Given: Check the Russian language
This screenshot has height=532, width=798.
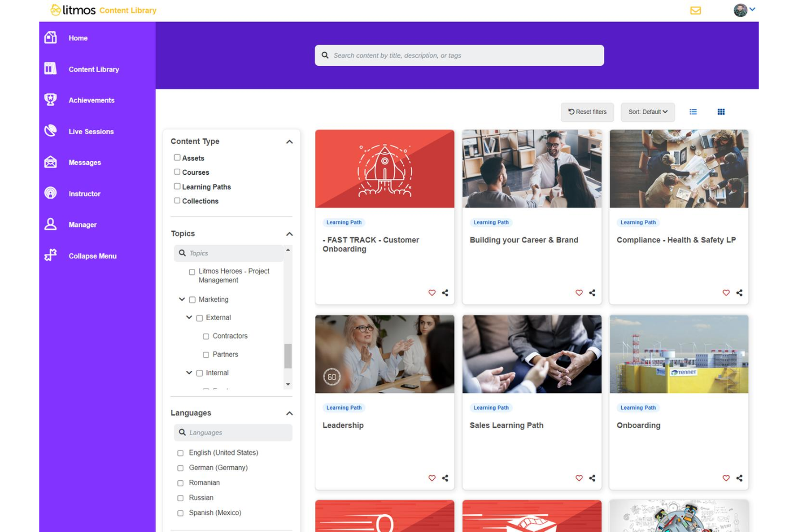Looking at the screenshot, I should pos(181,498).
